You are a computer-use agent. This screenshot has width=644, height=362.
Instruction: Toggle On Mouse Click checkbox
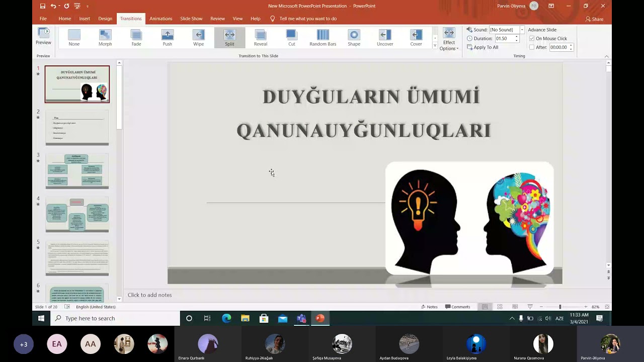(532, 39)
